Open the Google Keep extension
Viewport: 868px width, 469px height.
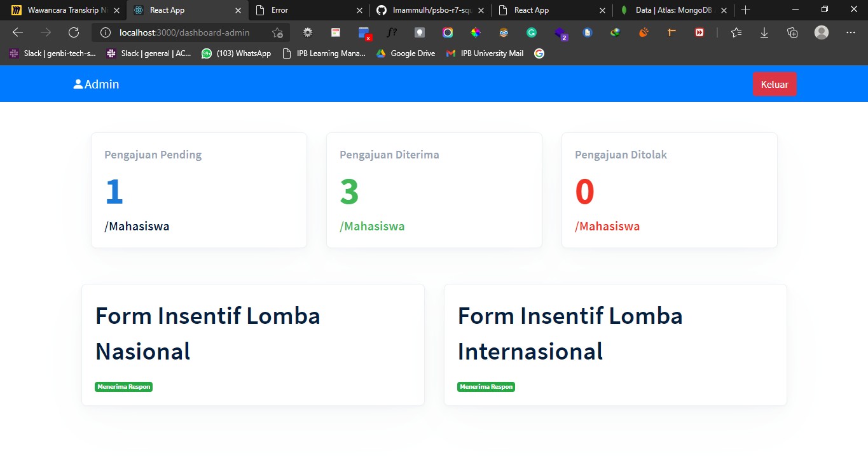point(418,32)
